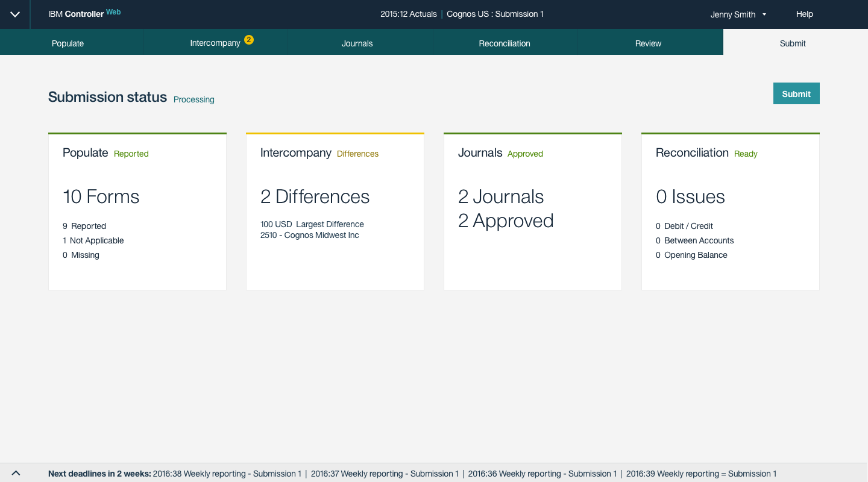This screenshot has width=868, height=482.
Task: Click the 2016:36 Weekly reporting deadline
Action: [542, 474]
